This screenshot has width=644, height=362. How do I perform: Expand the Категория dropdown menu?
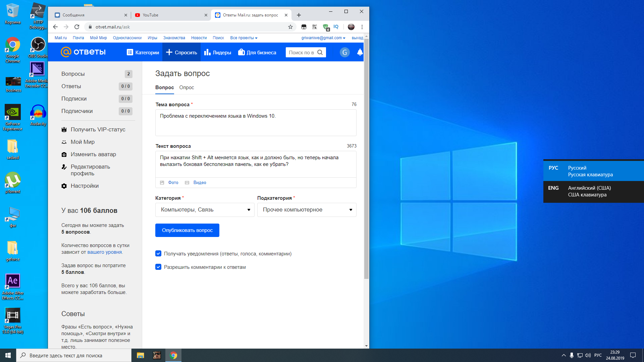(204, 209)
